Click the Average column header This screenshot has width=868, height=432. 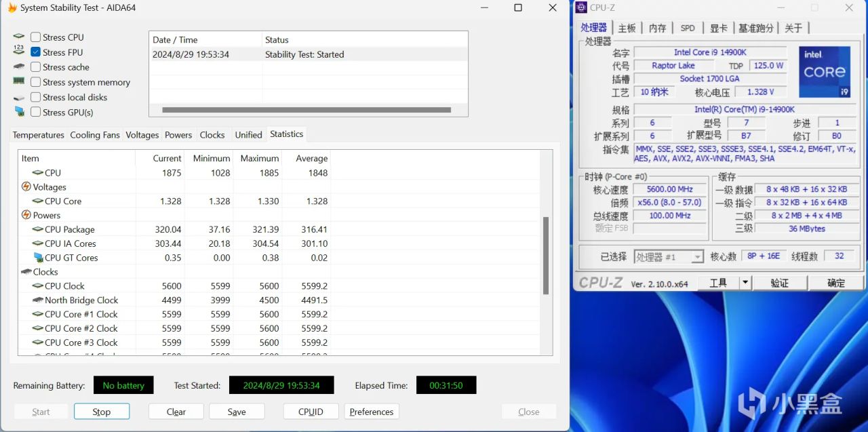tap(307, 158)
